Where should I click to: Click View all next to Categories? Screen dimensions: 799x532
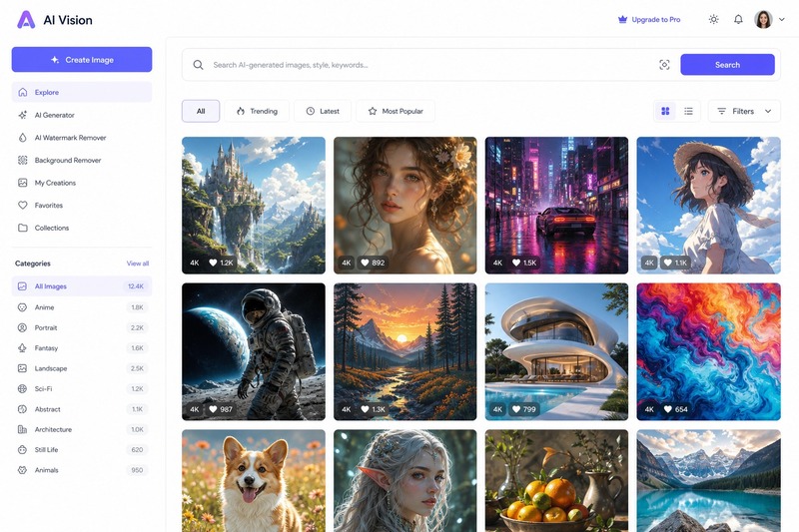138,264
